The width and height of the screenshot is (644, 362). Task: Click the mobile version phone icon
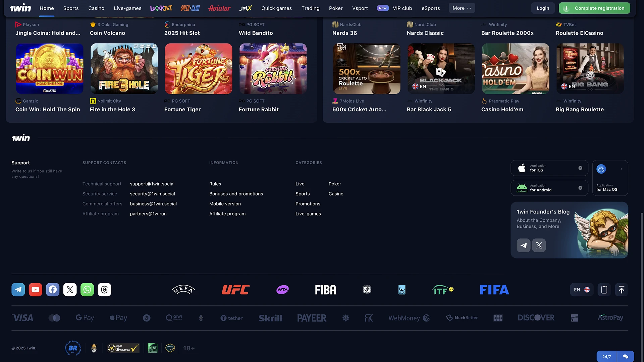[604, 290]
